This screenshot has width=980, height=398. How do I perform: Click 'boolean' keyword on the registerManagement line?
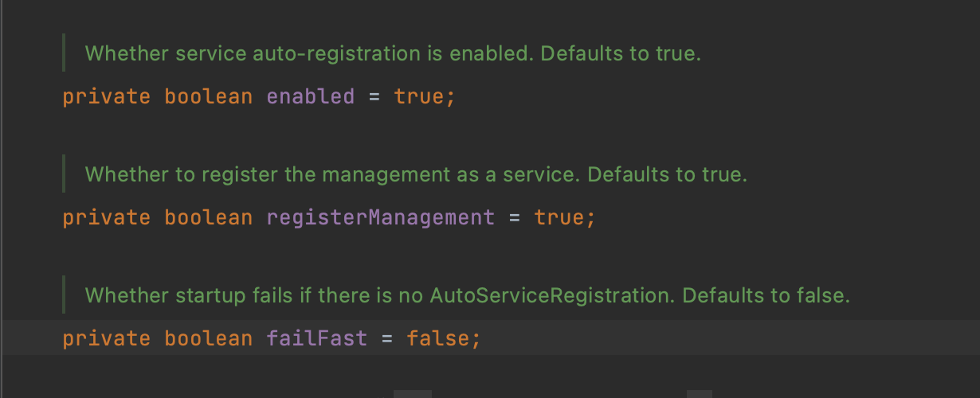[208, 217]
